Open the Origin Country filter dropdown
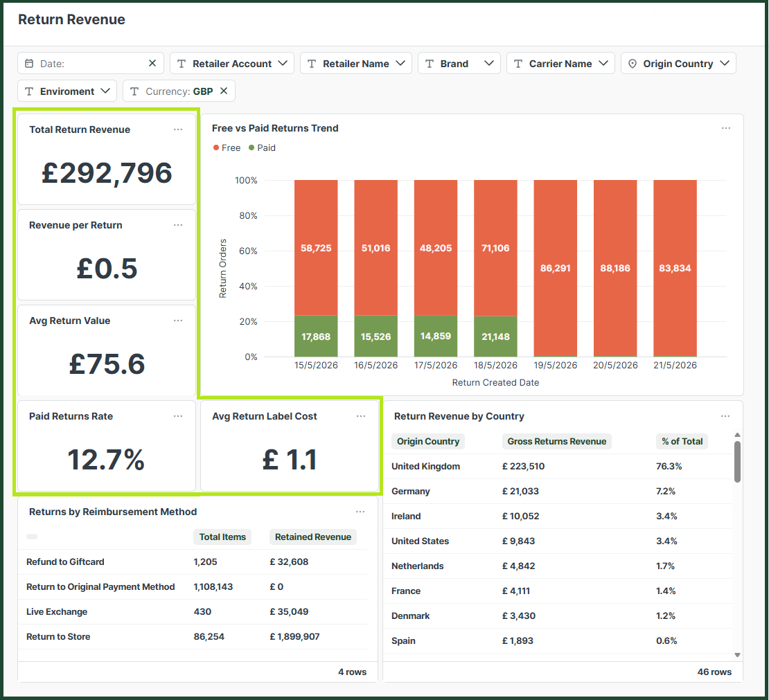The width and height of the screenshot is (769, 700). point(678,63)
